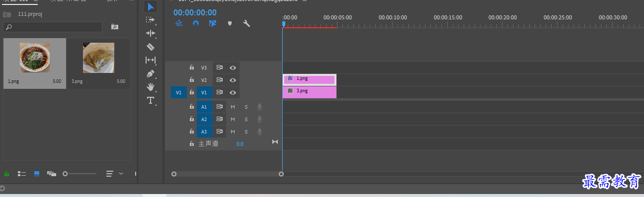644x197 pixels.
Task: Select the 1.png thumbnail in project bin
Action: pyautogui.click(x=35, y=58)
